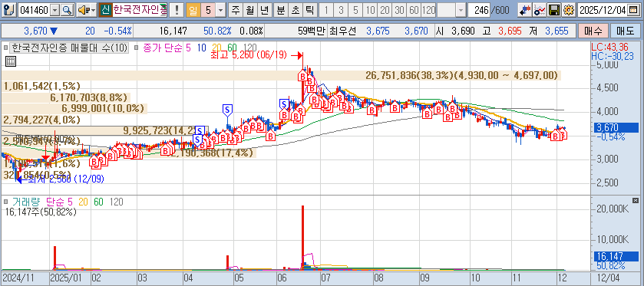The width and height of the screenshot is (644, 286).
Task: Select the 10 interval button
Action: [x=370, y=10]
